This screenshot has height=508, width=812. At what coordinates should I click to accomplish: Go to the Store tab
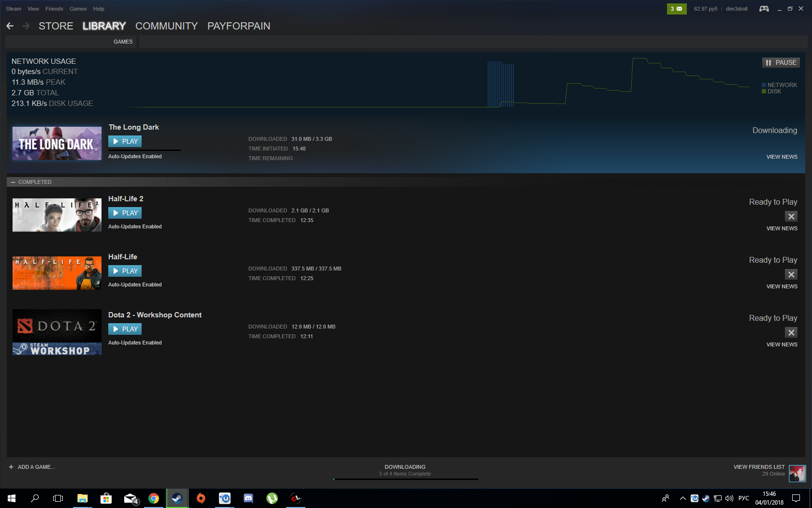[56, 26]
